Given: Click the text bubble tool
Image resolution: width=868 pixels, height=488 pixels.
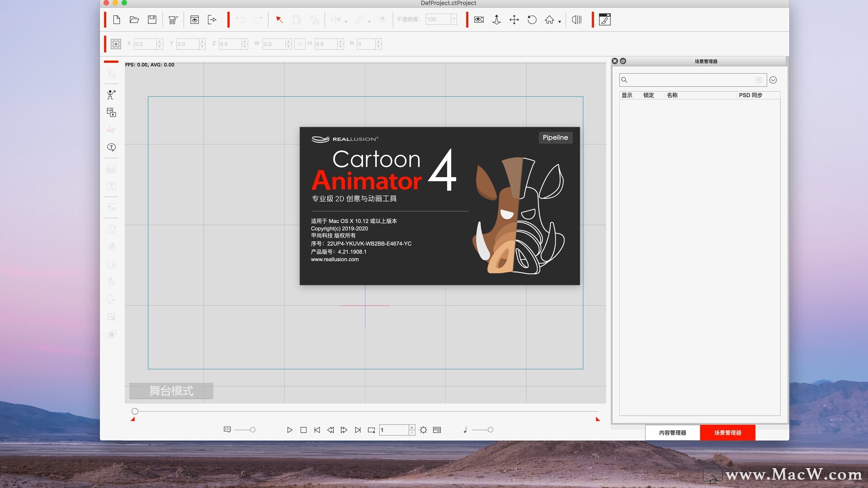Looking at the screenshot, I should click(x=111, y=147).
